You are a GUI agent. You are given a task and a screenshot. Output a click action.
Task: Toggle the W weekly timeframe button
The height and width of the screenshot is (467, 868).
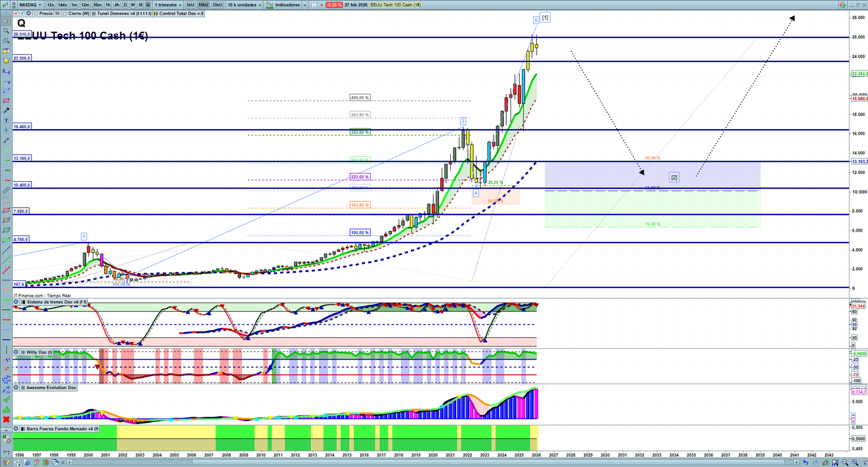[x=133, y=5]
